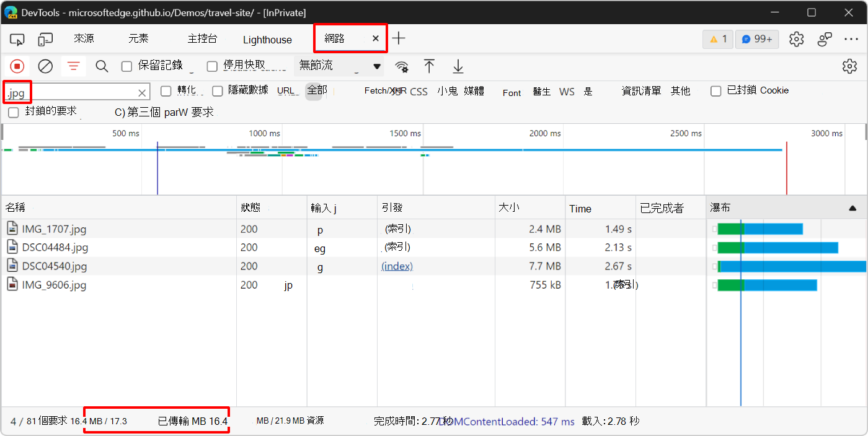Screen dimensions: 868x436
Task: Toggle sort arrow on 瀑布 column
Action: click(852, 208)
